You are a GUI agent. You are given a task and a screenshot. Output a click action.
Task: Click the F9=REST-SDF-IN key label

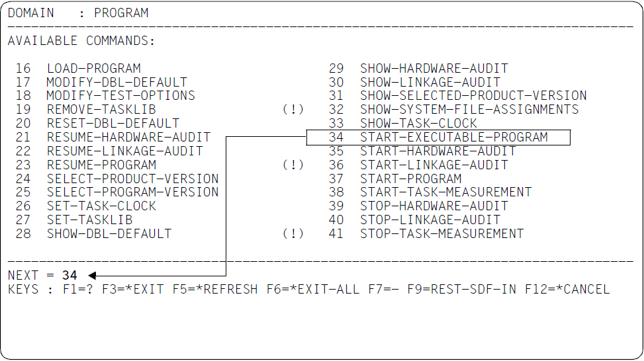pos(461,289)
